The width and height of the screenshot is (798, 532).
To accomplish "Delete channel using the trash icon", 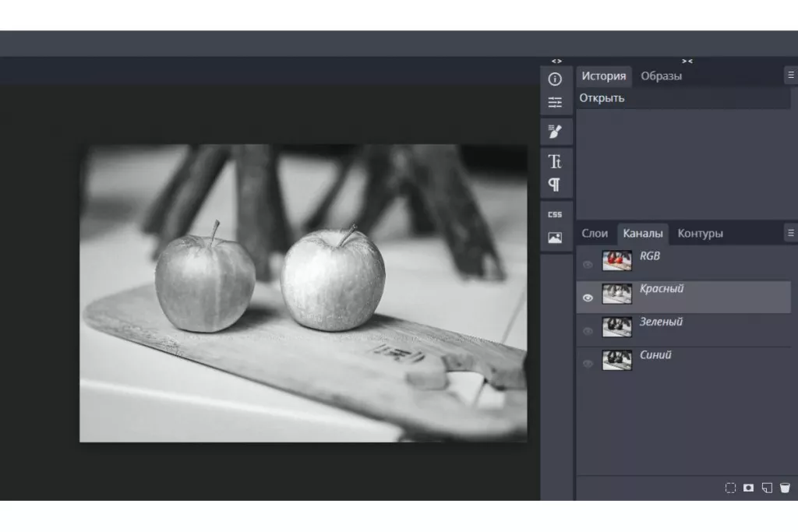I will click(786, 488).
